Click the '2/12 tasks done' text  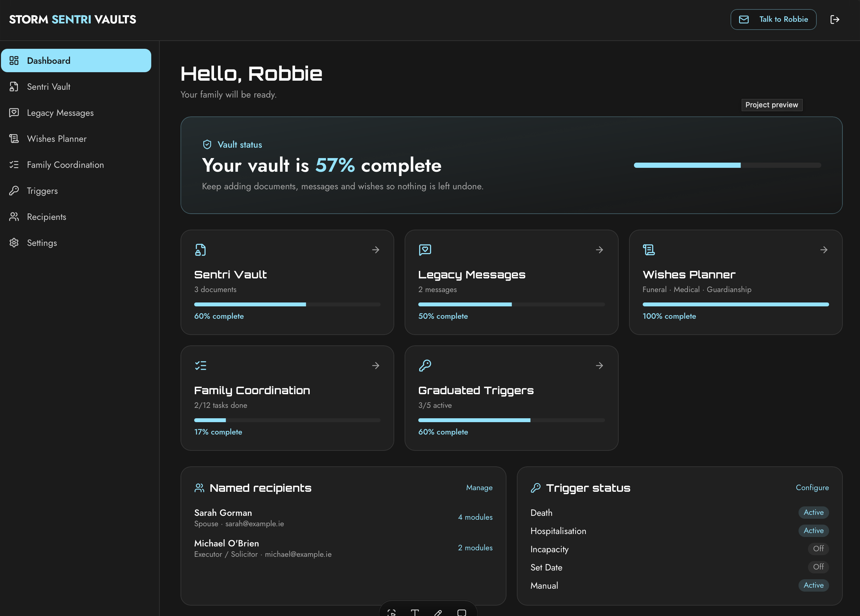(221, 406)
